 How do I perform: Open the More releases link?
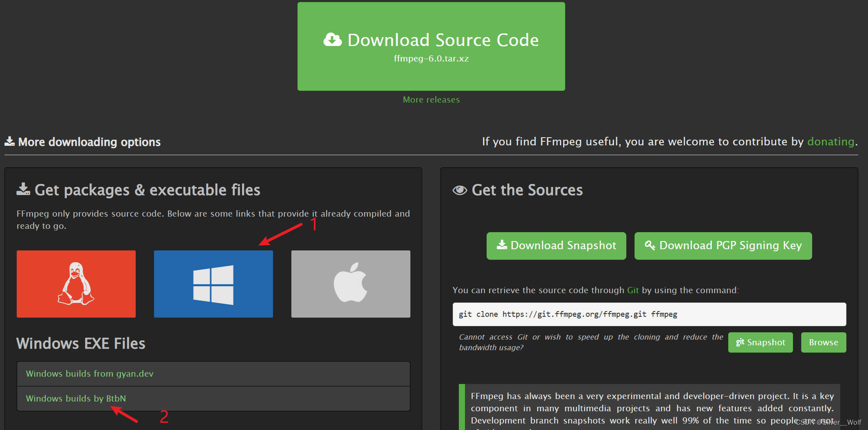point(431,100)
